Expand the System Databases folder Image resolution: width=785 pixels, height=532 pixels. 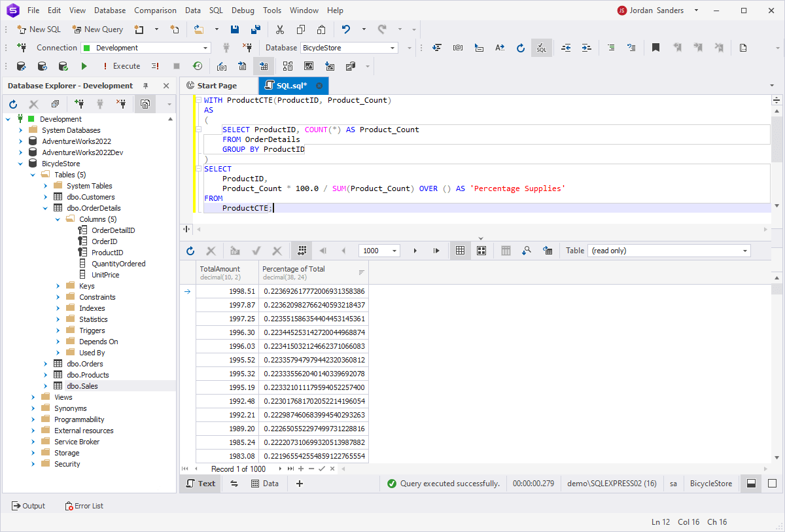21,130
